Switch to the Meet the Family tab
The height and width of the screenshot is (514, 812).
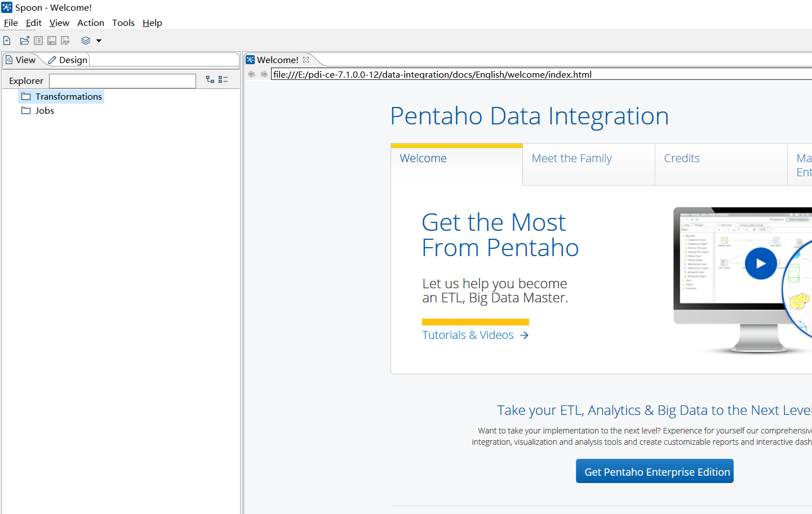click(x=571, y=158)
